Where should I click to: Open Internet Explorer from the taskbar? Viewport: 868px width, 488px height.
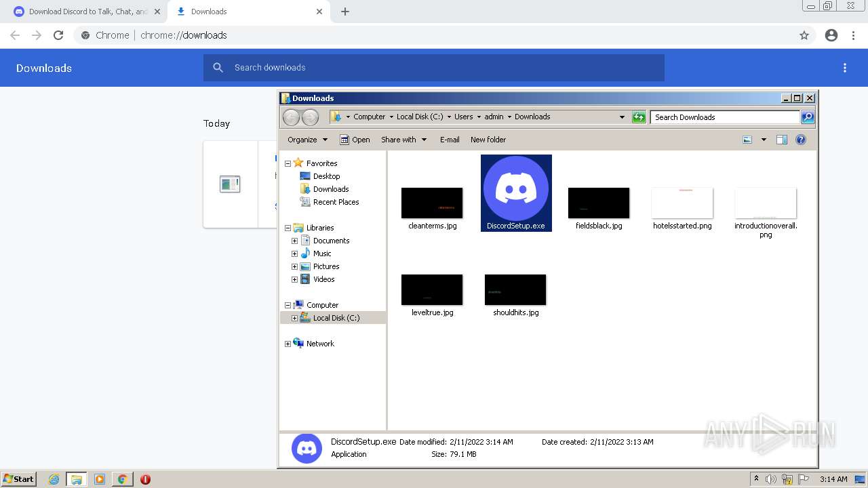coord(54,479)
